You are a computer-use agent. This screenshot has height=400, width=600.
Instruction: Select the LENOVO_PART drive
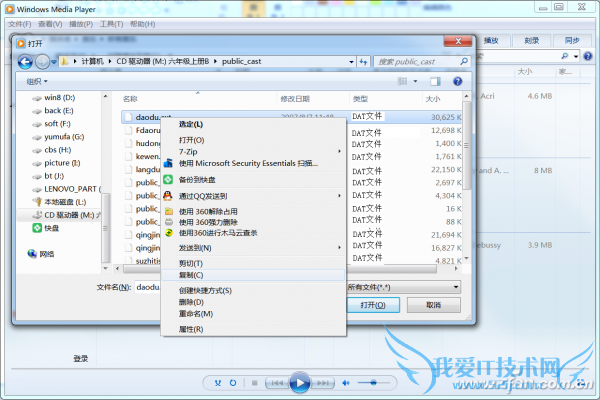click(67, 189)
